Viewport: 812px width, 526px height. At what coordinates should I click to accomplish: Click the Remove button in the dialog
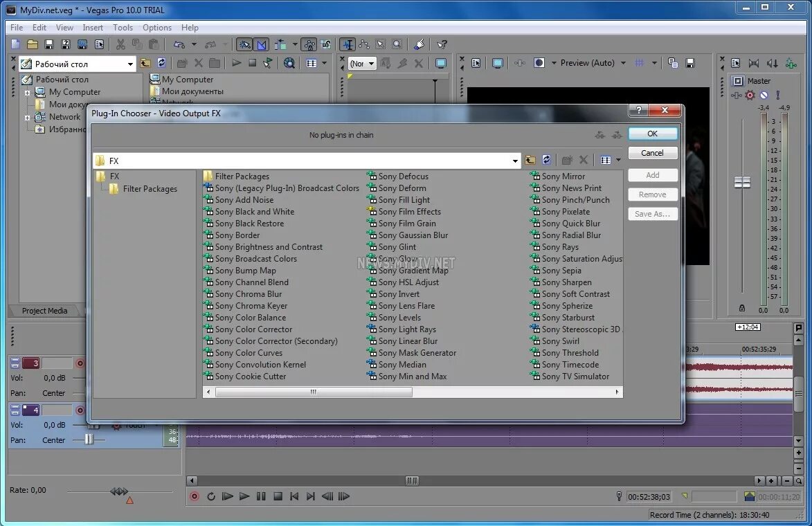(x=653, y=194)
